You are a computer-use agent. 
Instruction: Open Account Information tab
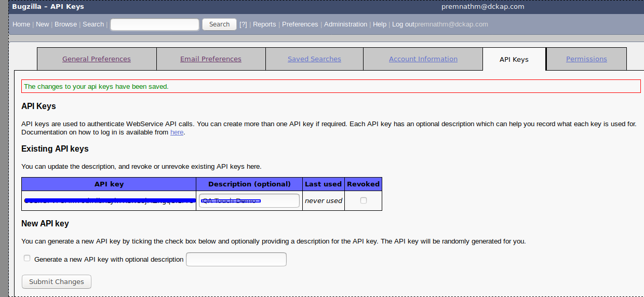423,59
